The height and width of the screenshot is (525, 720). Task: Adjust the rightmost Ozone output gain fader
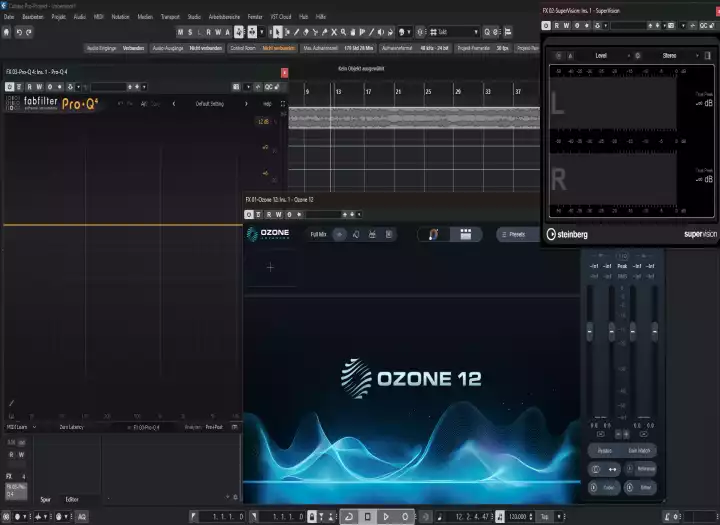click(655, 332)
